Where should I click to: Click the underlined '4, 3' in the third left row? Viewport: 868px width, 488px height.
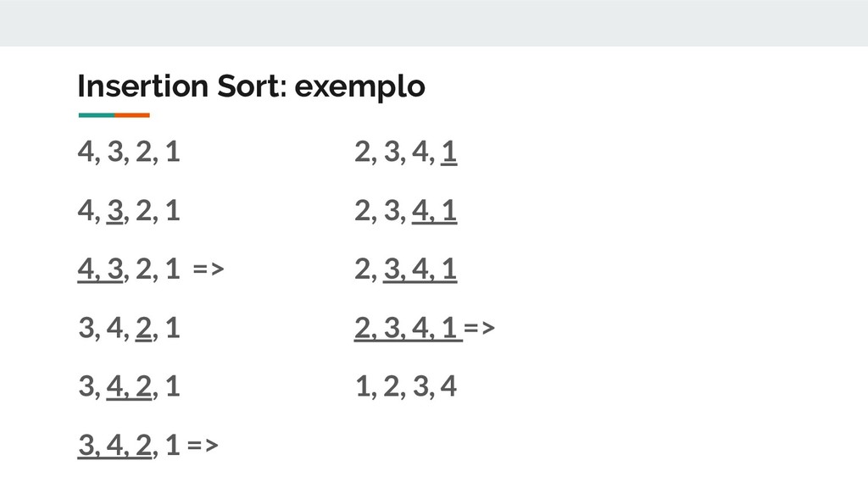(100, 270)
